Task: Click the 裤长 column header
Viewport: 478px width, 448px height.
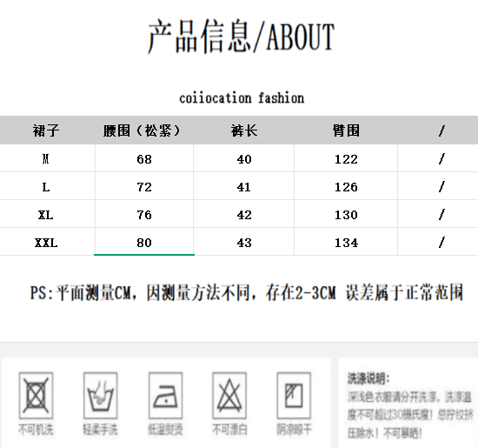Action: pyautogui.click(x=244, y=130)
